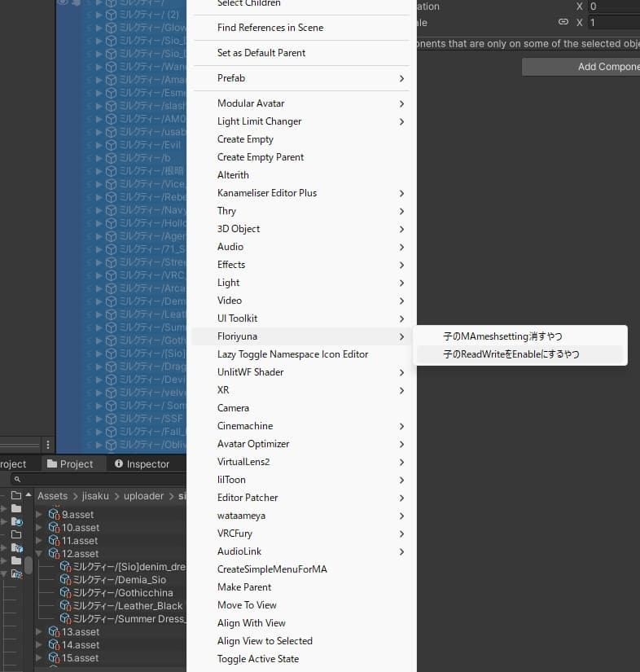Click the uploader breadcrumb folder link

coord(143,496)
